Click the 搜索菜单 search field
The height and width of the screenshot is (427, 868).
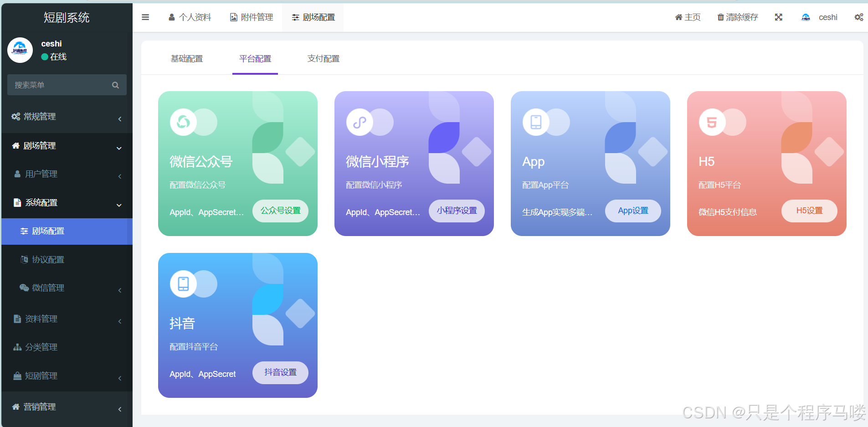[x=67, y=85]
